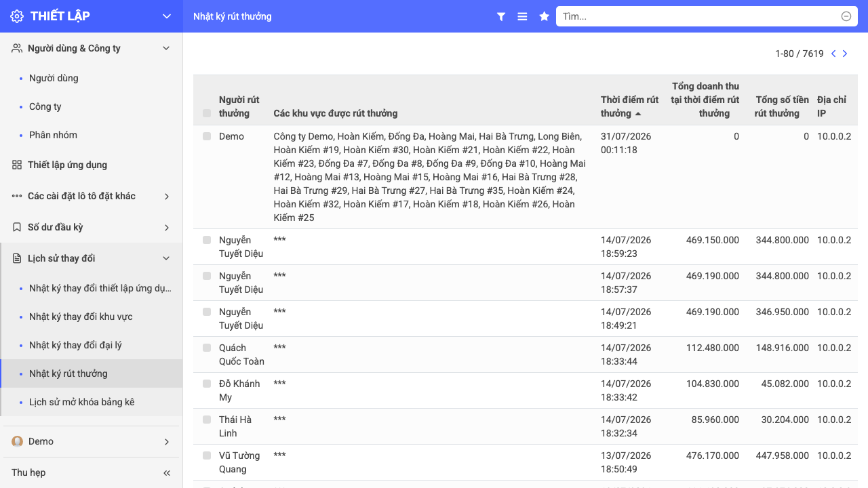Image resolution: width=868 pixels, height=488 pixels.
Task: Select the Demo row checkbox
Action: (207, 136)
